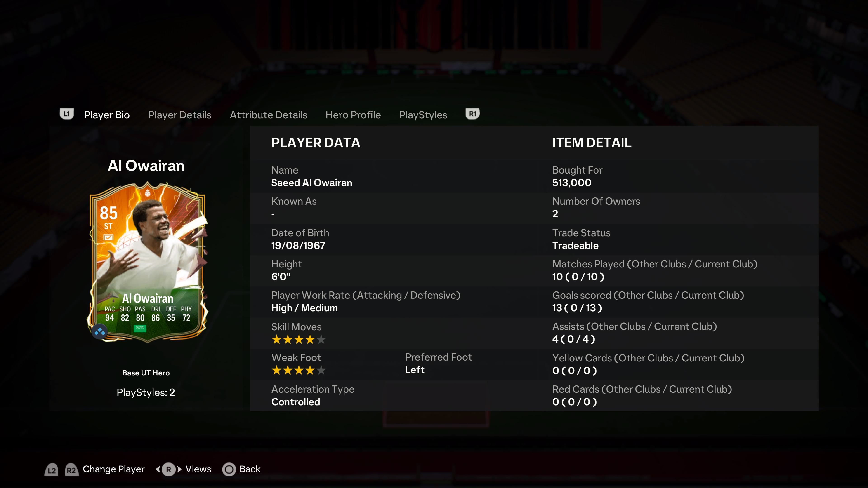
Task: Click the R stick Views icon
Action: point(168,469)
